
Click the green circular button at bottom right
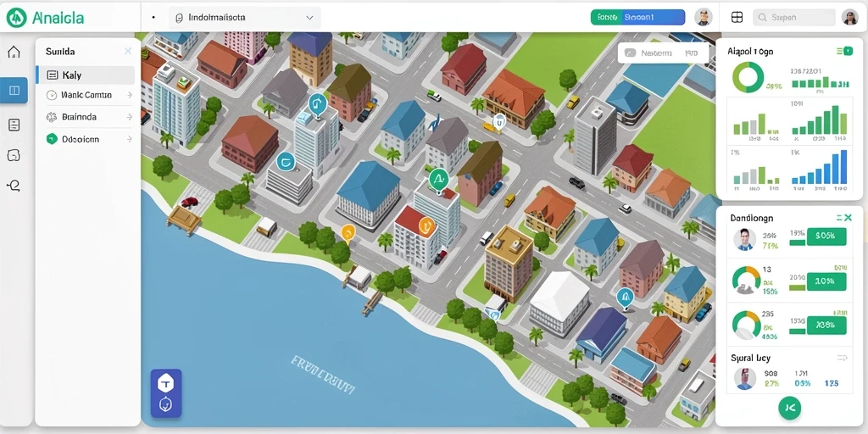pos(789,408)
